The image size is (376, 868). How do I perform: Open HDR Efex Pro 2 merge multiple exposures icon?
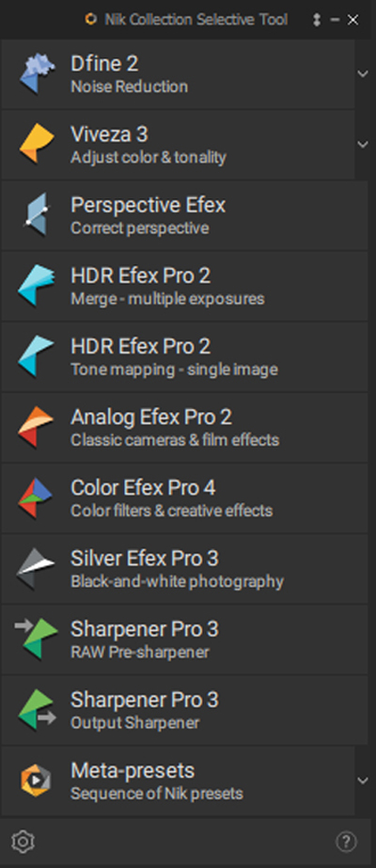point(37,286)
